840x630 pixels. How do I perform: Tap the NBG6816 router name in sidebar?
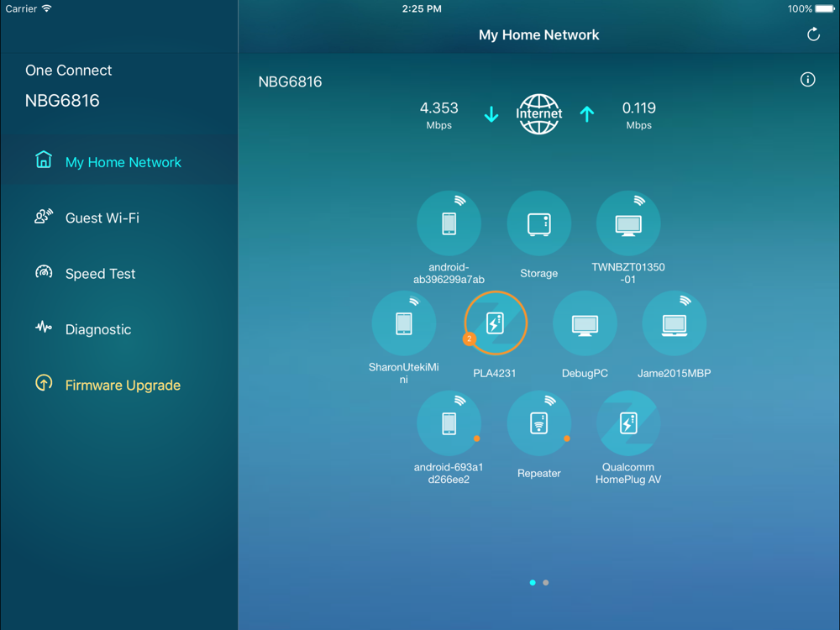pos(62,101)
